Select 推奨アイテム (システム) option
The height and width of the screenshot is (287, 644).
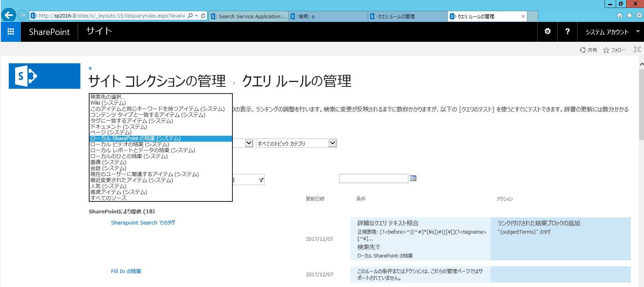tap(161, 192)
